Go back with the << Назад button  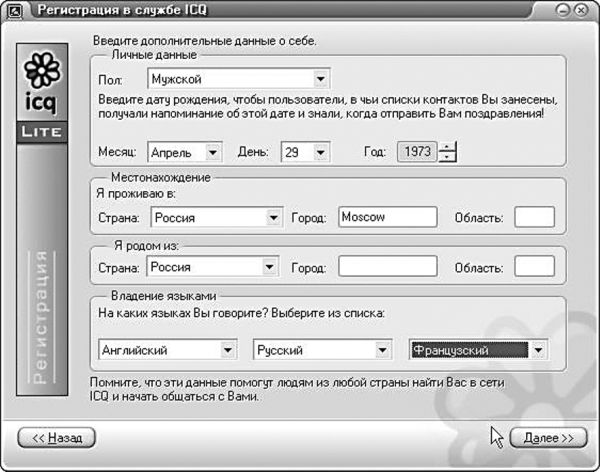pos(57,438)
